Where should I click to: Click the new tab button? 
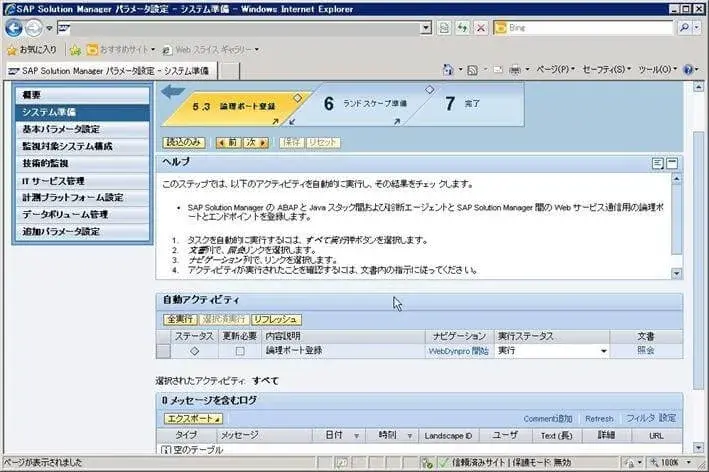(x=229, y=71)
